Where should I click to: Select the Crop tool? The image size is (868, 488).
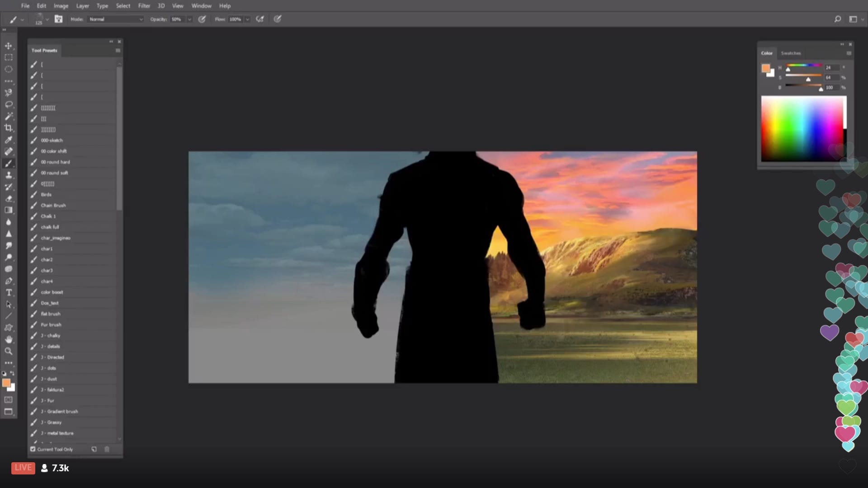pos(8,128)
